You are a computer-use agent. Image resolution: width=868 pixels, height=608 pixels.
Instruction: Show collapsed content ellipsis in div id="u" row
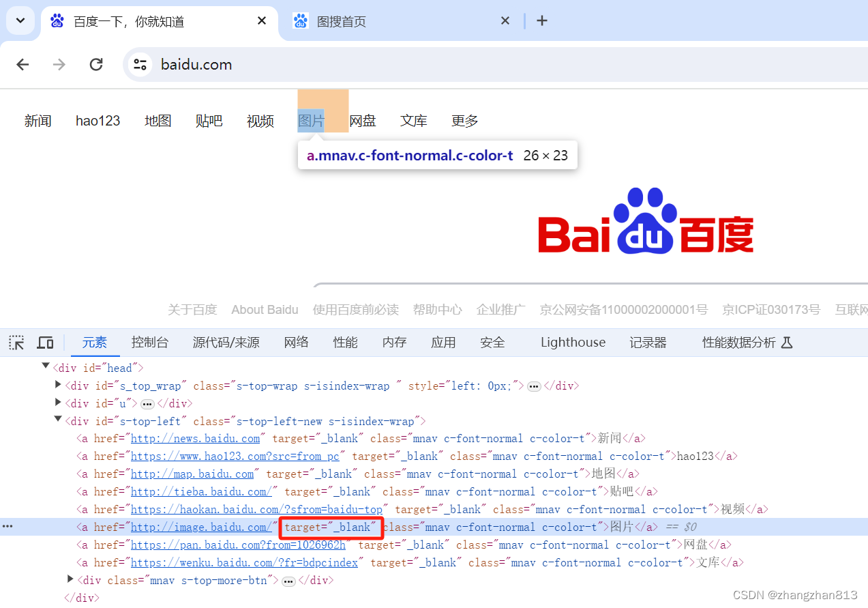click(147, 404)
